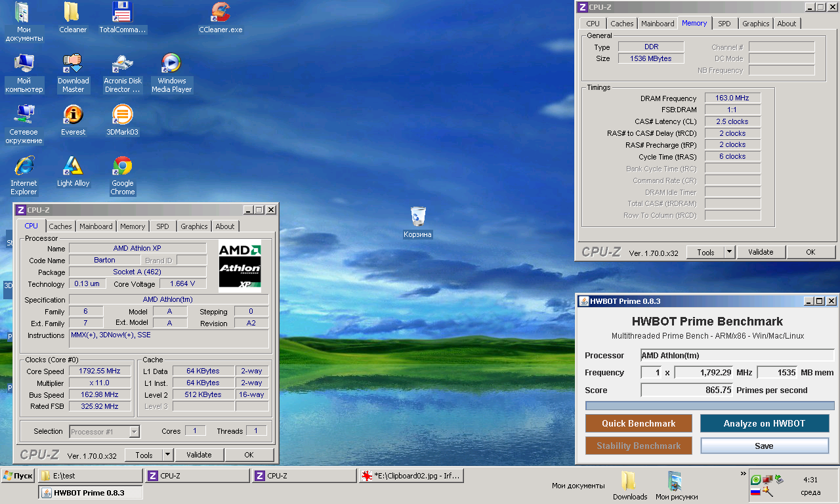Viewport: 840px width, 504px height.
Task: Start the Quick Benchmark in HWBOT Prime
Action: [639, 423]
